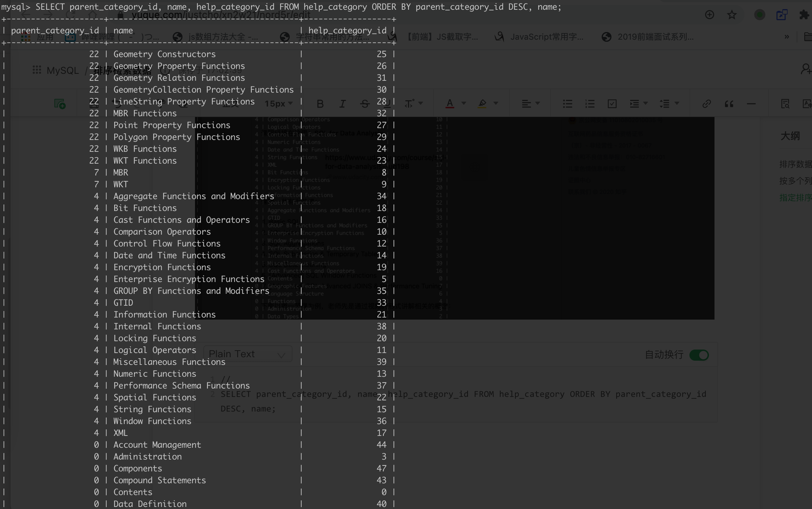Apply italic formatting

click(x=343, y=104)
